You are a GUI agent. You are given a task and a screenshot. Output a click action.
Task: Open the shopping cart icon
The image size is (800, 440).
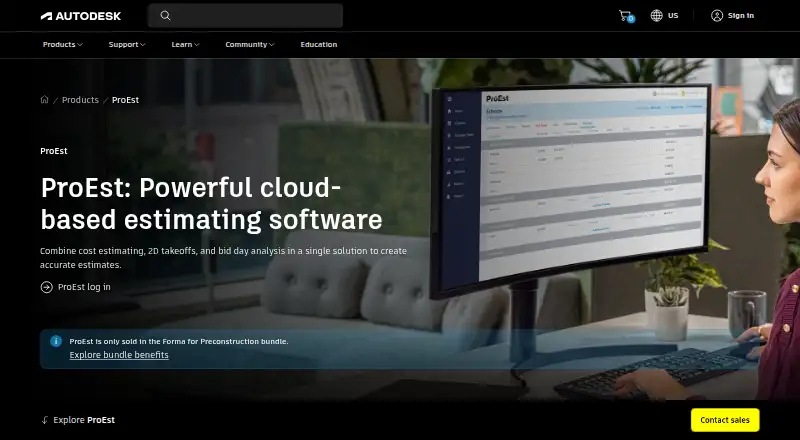point(626,16)
